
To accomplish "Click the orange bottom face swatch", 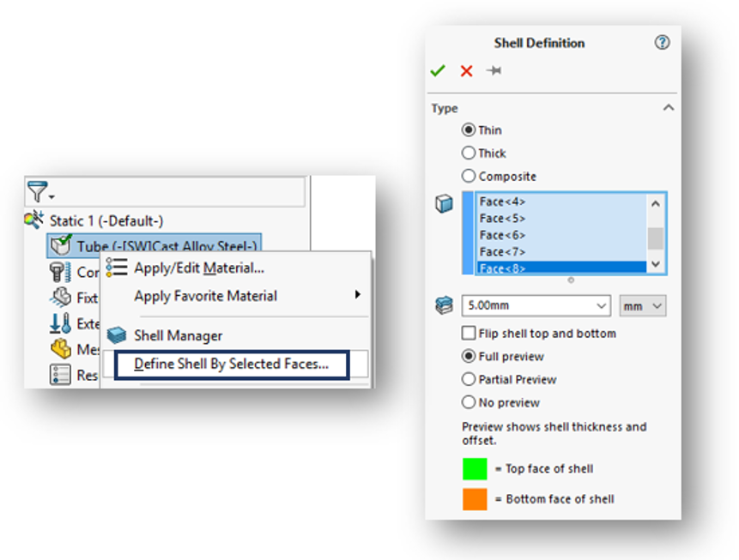I will [x=475, y=499].
